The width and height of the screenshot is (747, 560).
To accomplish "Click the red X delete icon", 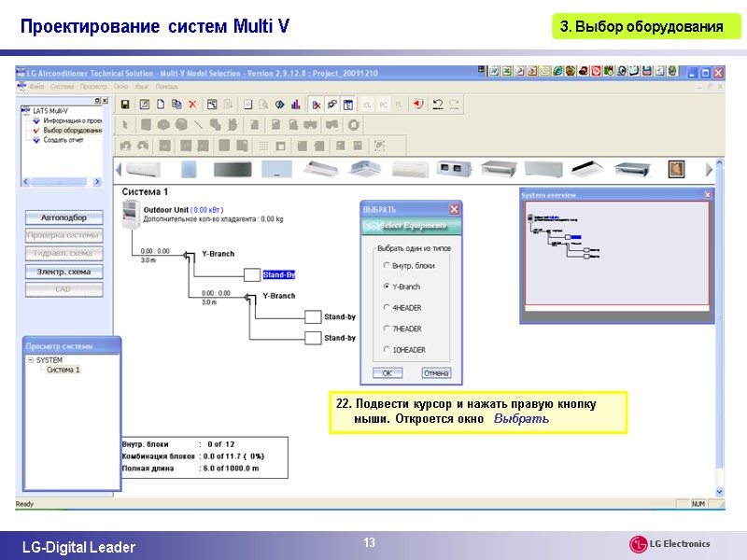I will (x=192, y=105).
